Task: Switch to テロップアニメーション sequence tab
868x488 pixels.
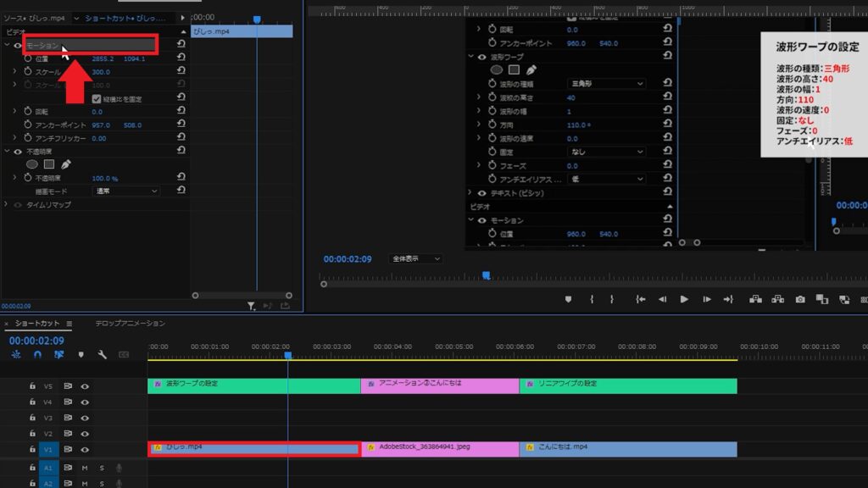Action: tap(130, 323)
